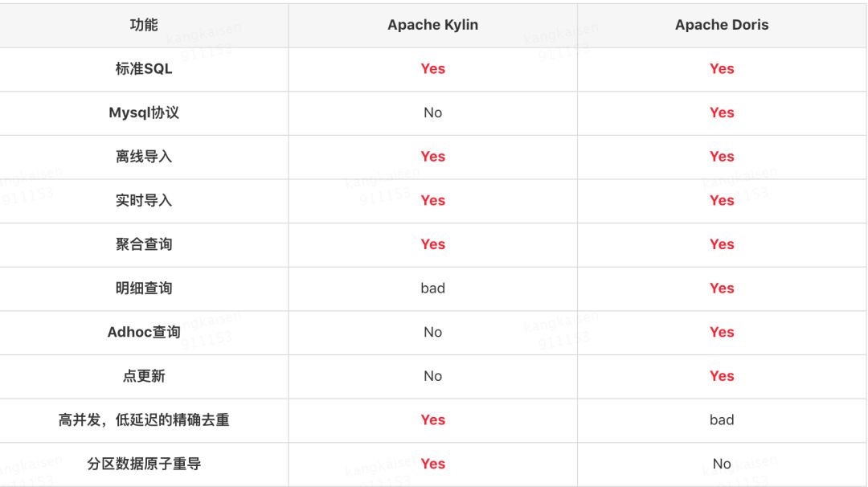Viewport: 868px width, 487px height.
Task: Select Doris bad cell for 精确去重
Action: point(722,419)
